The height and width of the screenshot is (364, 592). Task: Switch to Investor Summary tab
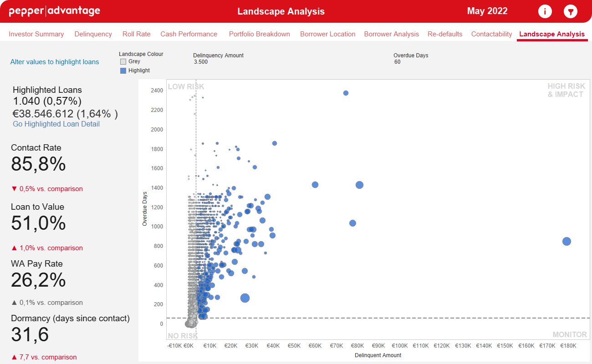pos(36,34)
